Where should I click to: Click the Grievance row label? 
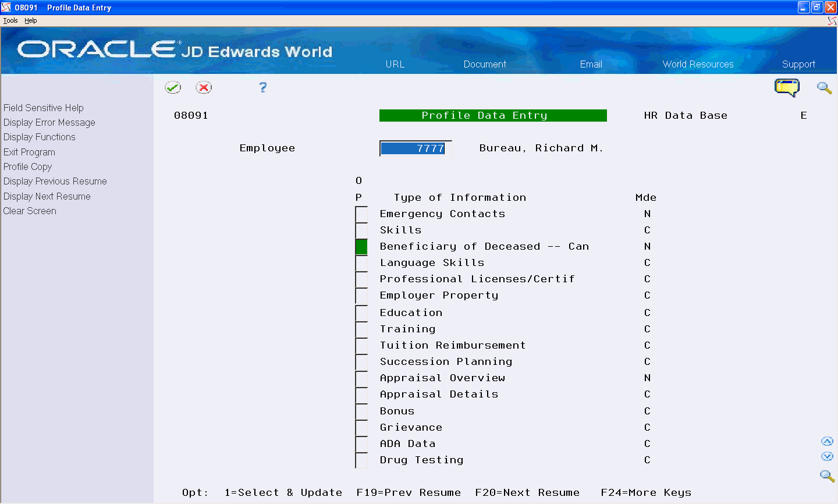[411, 428]
